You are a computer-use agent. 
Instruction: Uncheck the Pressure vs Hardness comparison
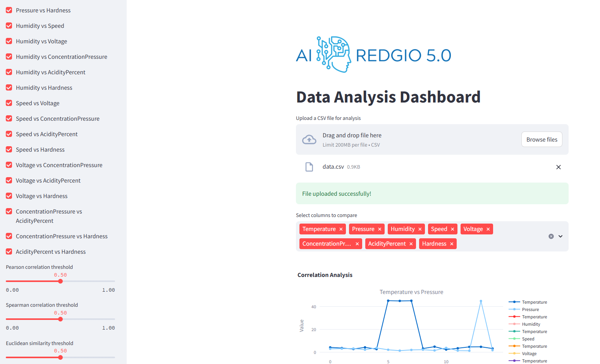9,10
